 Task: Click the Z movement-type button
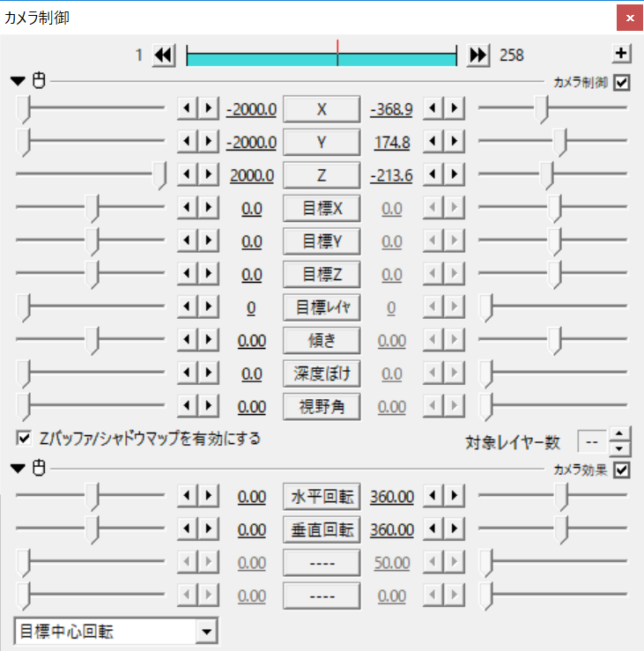322,175
